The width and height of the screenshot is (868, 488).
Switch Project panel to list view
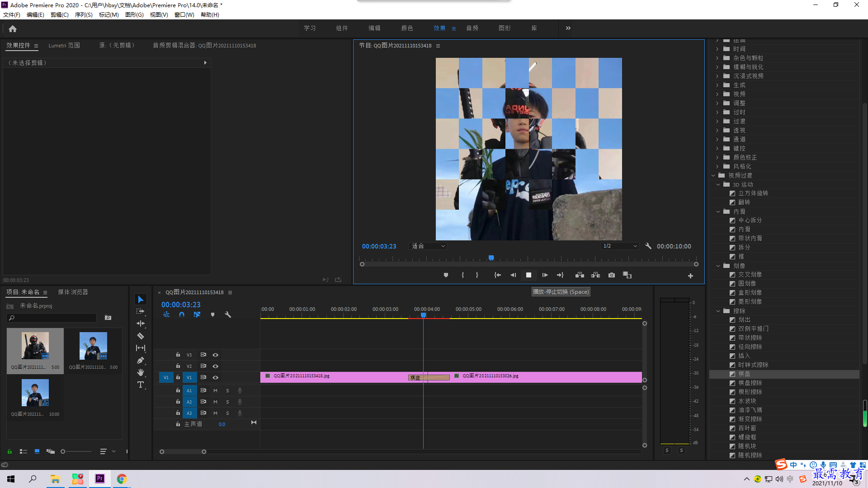[24, 451]
